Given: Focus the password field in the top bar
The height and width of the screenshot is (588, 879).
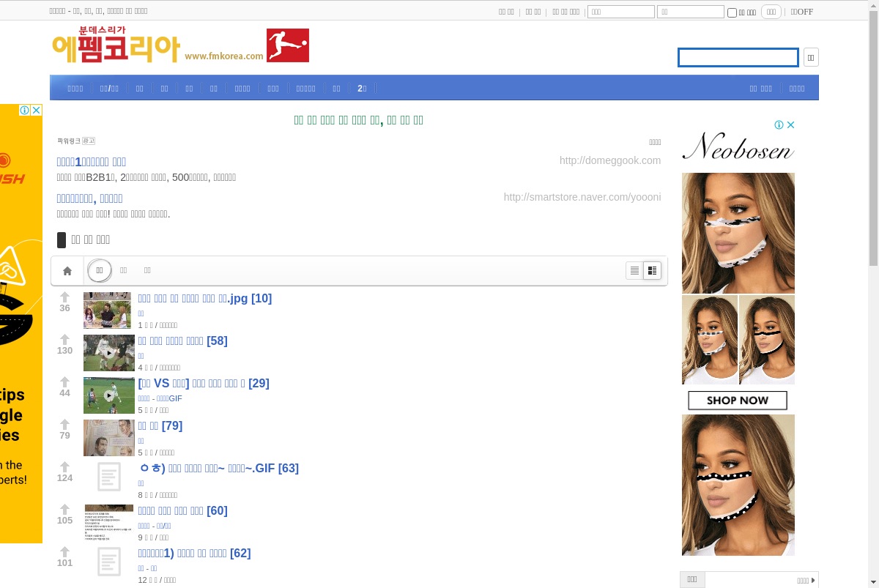Looking at the screenshot, I should pyautogui.click(x=691, y=12).
